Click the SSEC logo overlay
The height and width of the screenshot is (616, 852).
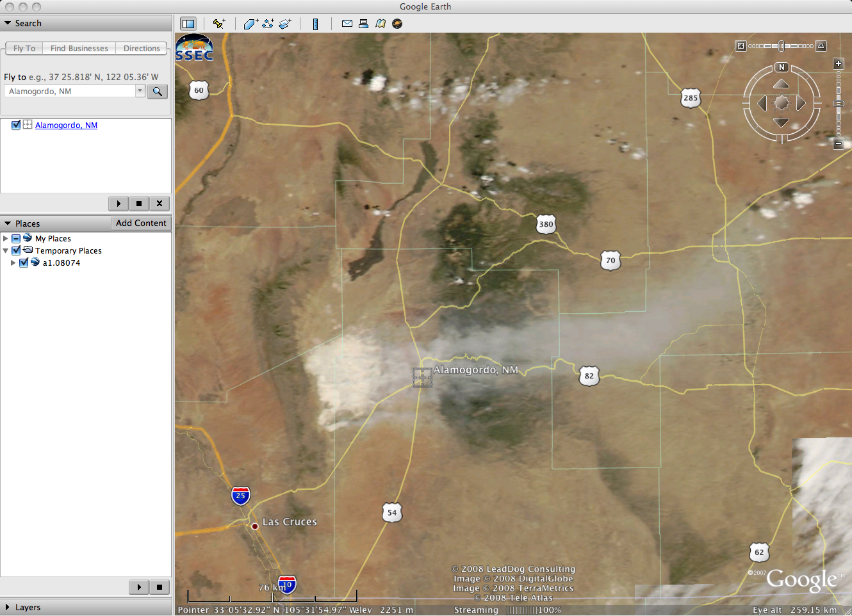click(194, 48)
